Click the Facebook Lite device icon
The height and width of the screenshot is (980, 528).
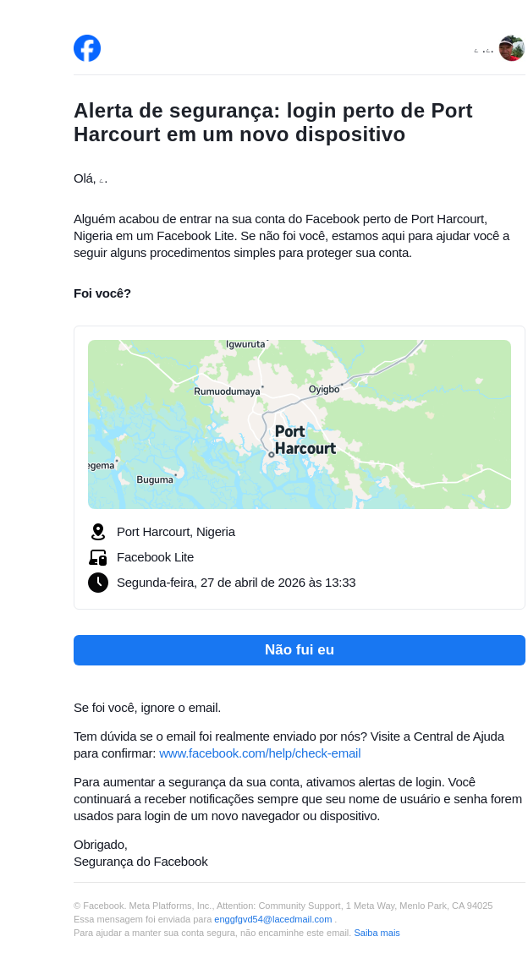[98, 557]
